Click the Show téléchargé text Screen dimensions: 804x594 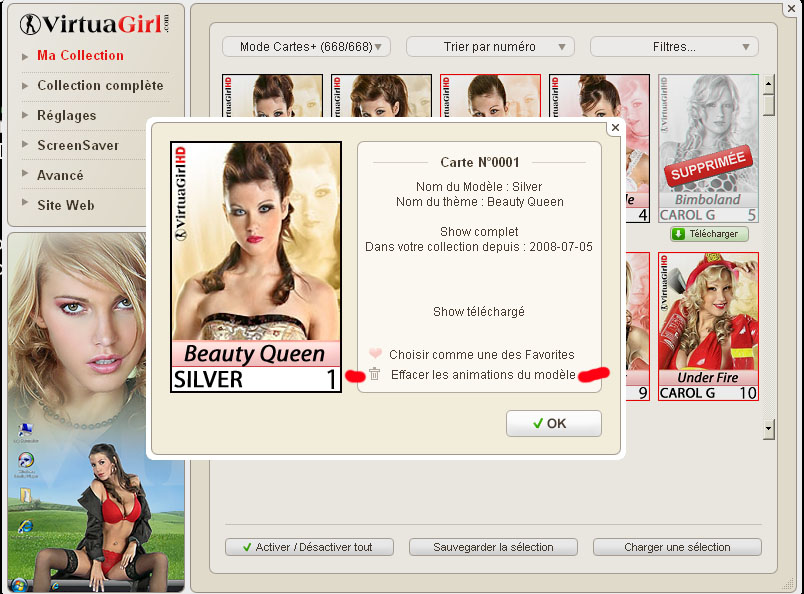[479, 311]
